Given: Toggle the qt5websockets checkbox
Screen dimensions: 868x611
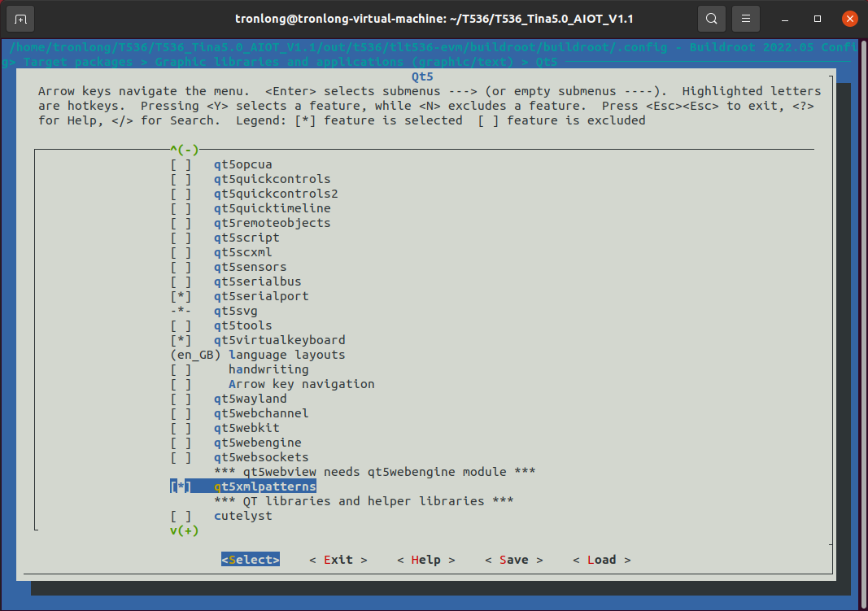Looking at the screenshot, I should (x=181, y=458).
